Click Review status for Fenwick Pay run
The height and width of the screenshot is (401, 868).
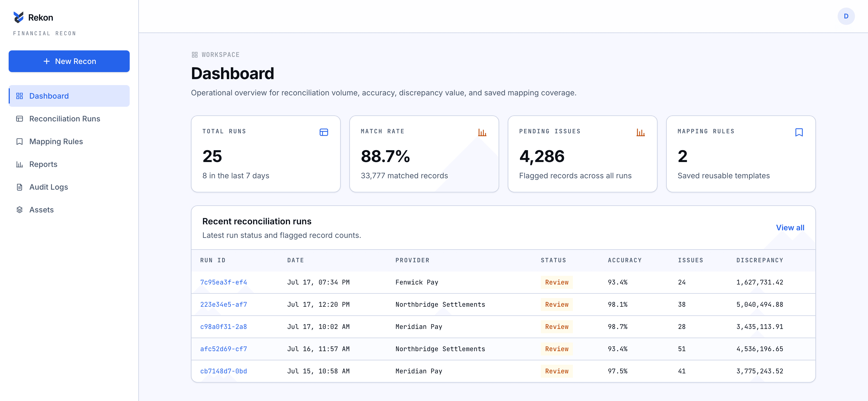click(557, 282)
